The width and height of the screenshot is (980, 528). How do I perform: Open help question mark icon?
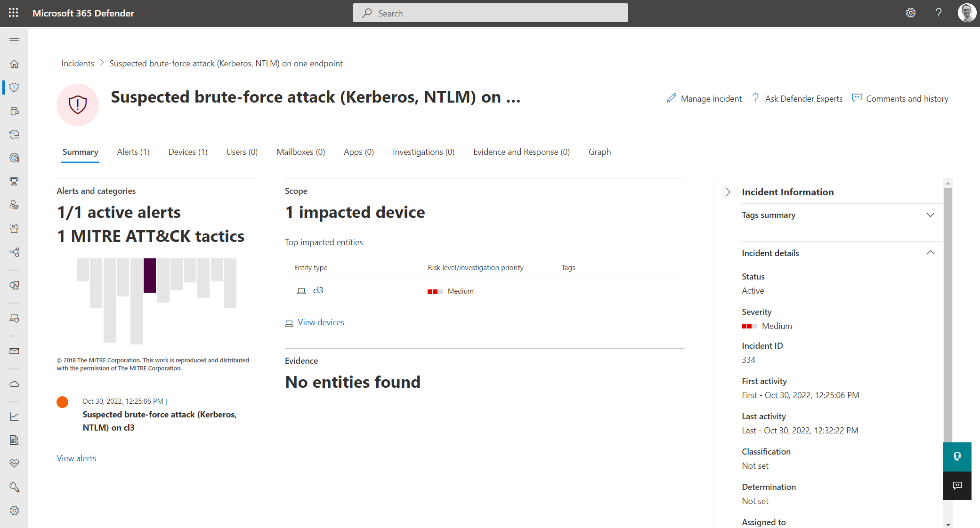[x=939, y=13]
